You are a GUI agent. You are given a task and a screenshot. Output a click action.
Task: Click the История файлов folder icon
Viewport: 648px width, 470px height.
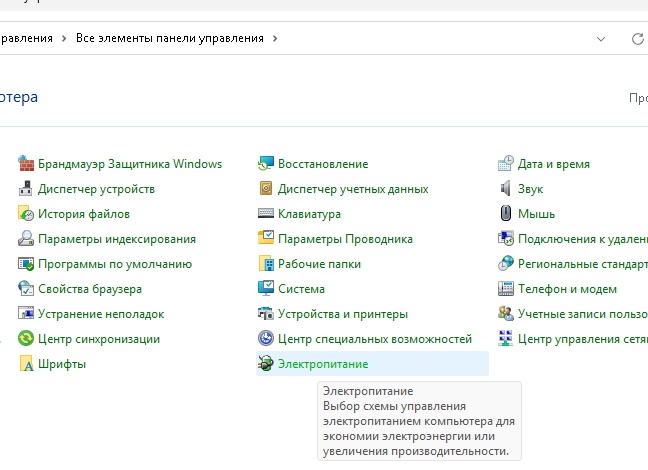(x=26, y=214)
